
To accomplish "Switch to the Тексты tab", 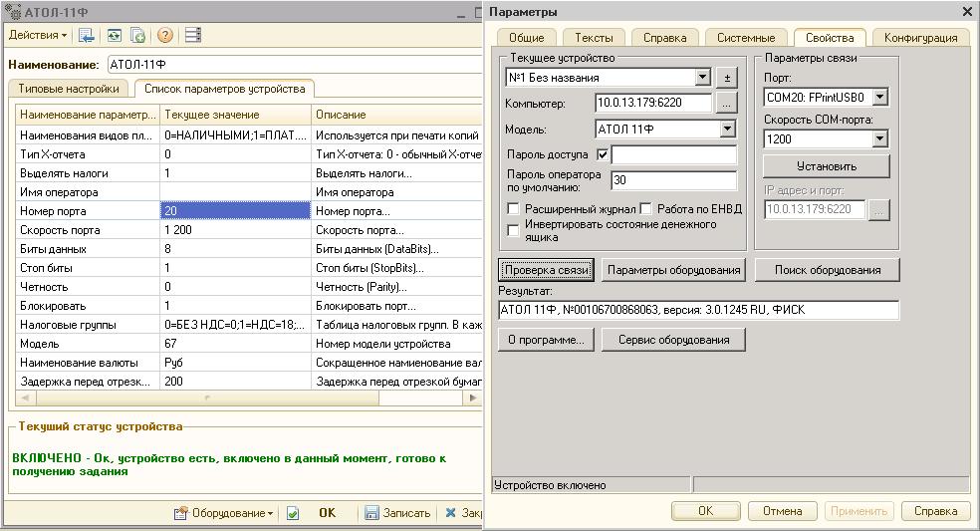I will (x=594, y=38).
